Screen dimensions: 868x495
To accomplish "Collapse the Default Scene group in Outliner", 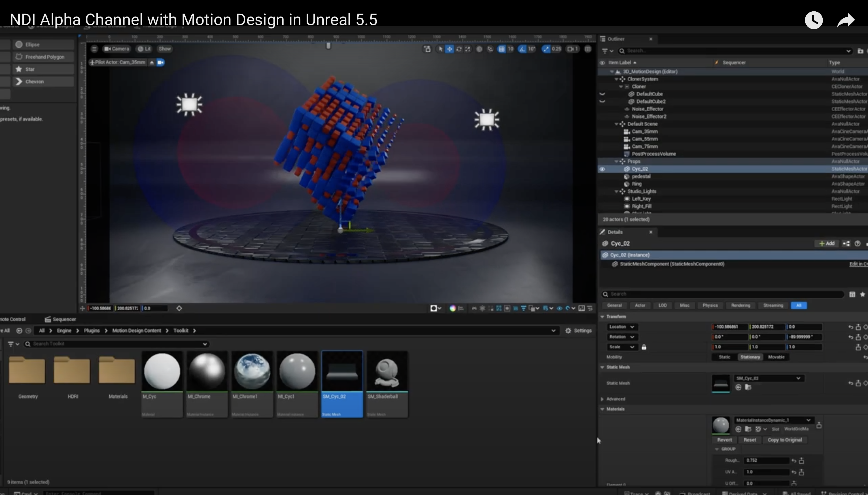I will [x=617, y=124].
